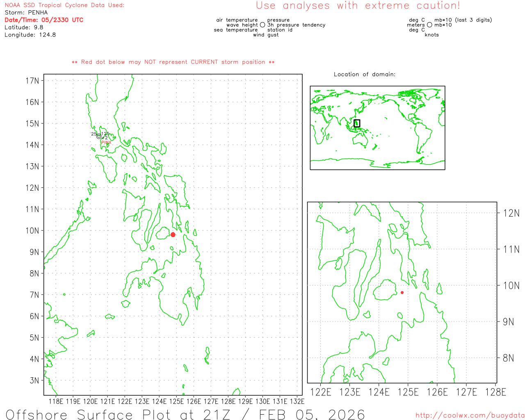This screenshot has width=525, height=420.
Task: Click the red PINX station id label
Action: point(106,142)
